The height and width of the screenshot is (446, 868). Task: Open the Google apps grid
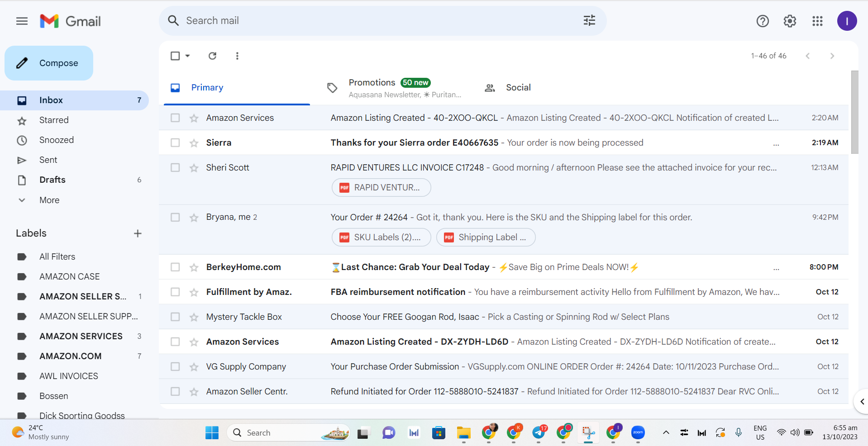pos(817,21)
